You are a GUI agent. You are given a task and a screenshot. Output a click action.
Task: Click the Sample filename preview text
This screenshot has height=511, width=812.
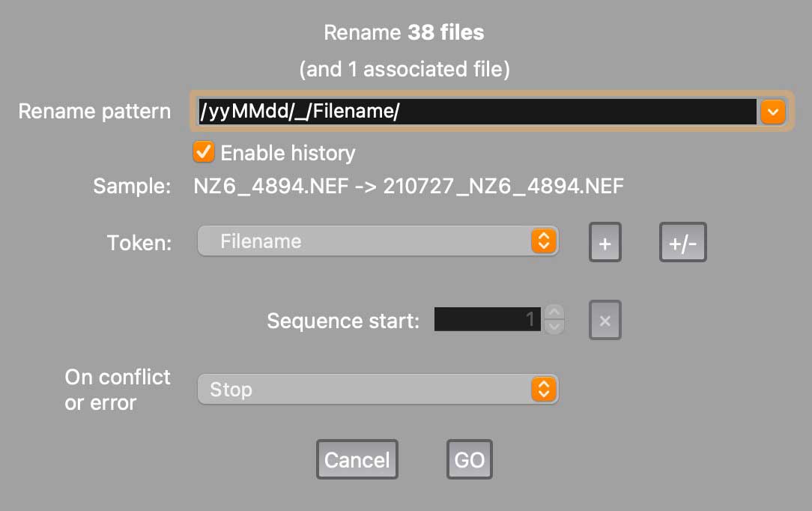point(408,186)
